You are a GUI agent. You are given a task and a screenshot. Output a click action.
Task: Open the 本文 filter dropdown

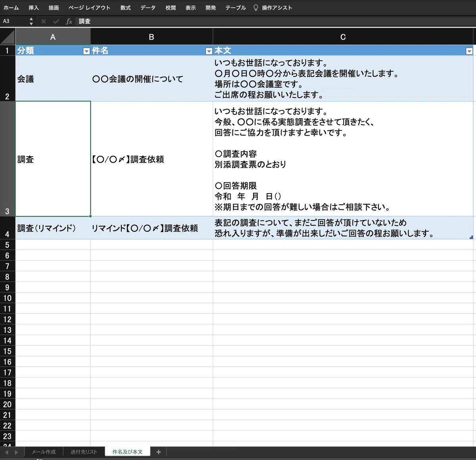(469, 51)
